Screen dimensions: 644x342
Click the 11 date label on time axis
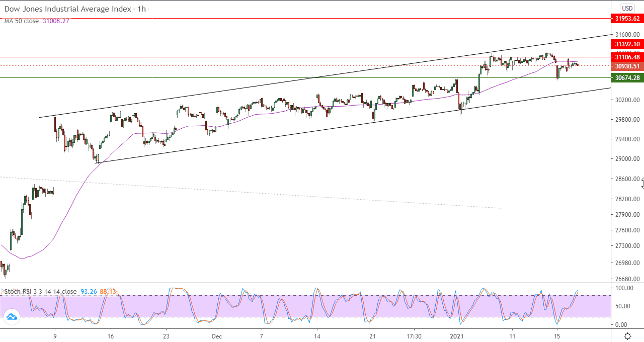[512, 335]
